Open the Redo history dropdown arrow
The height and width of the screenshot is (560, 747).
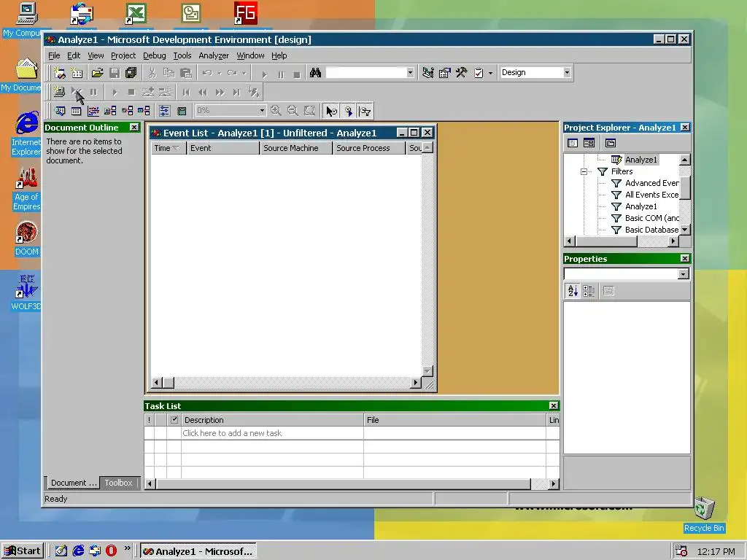coord(244,73)
